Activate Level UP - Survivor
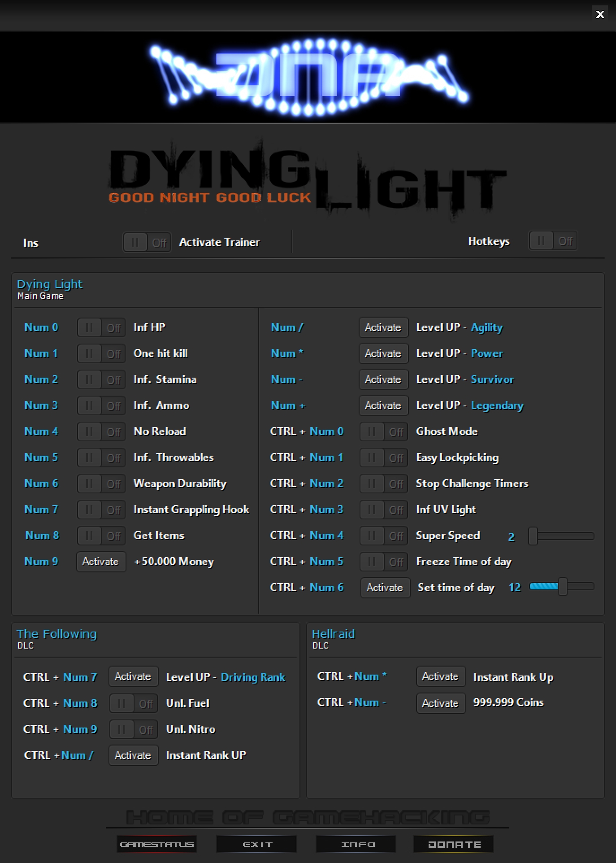This screenshot has width=616, height=863. 383,379
